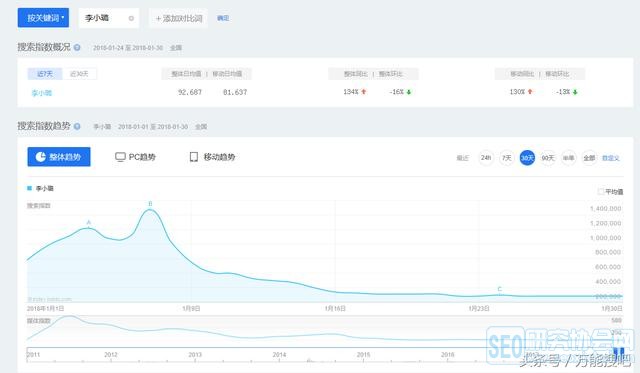640x373 pixels.
Task: Toggle 李小璐 legend color square
Action: [29, 188]
